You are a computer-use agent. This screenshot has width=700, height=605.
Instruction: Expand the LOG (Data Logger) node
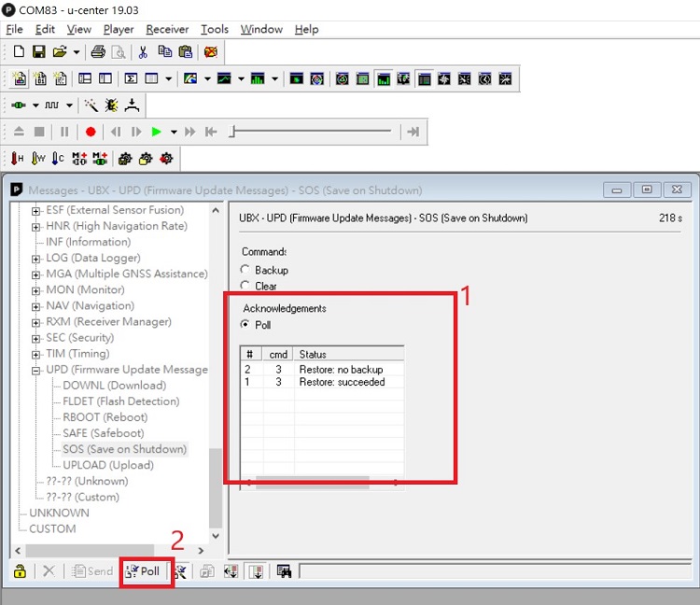pos(35,259)
